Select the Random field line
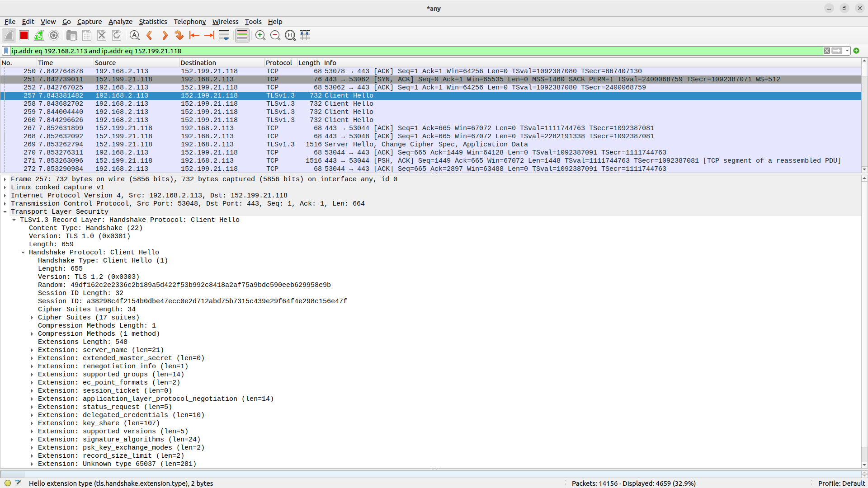 tap(184, 285)
